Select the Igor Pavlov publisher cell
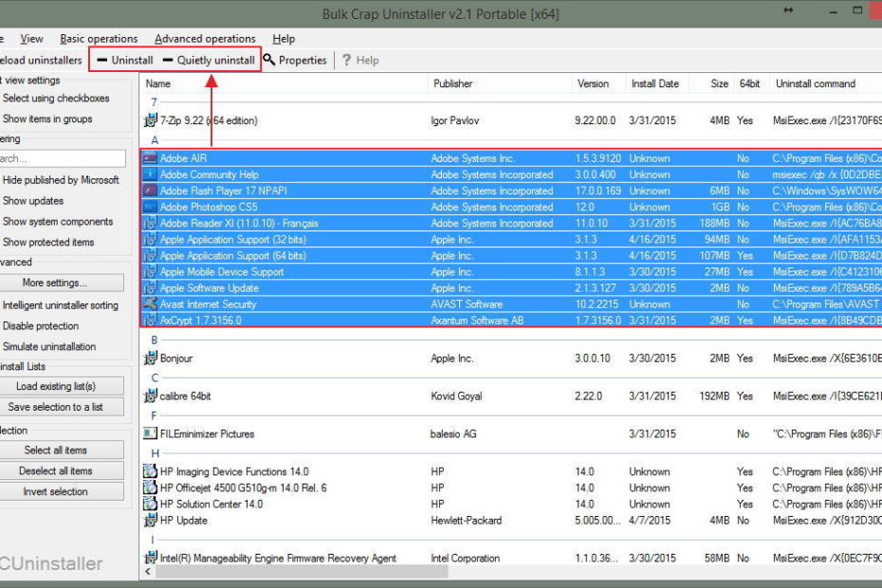This screenshot has height=588, width=882. point(456,121)
